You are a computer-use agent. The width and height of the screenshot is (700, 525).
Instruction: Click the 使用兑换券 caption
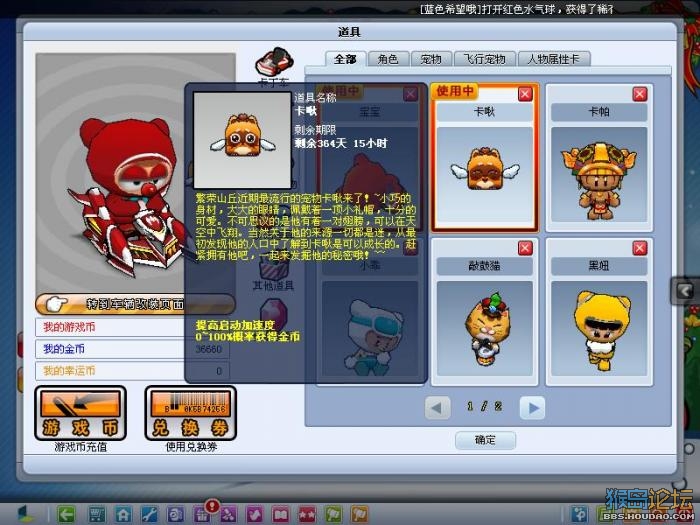point(191,447)
